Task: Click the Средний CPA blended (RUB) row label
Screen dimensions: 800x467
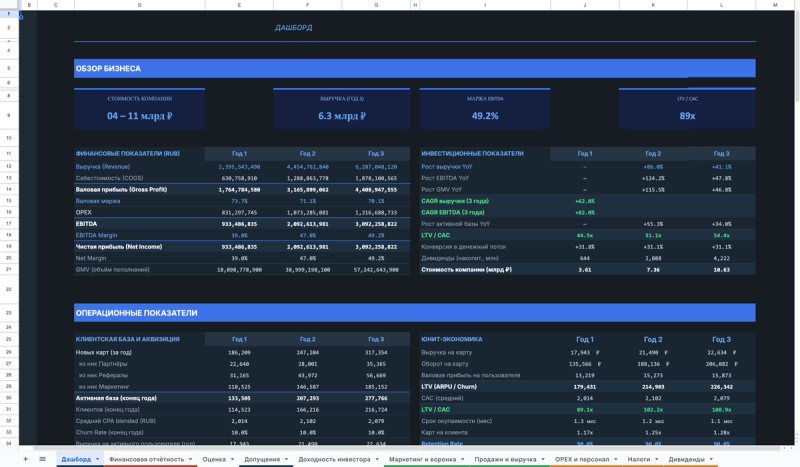Action: pos(116,421)
